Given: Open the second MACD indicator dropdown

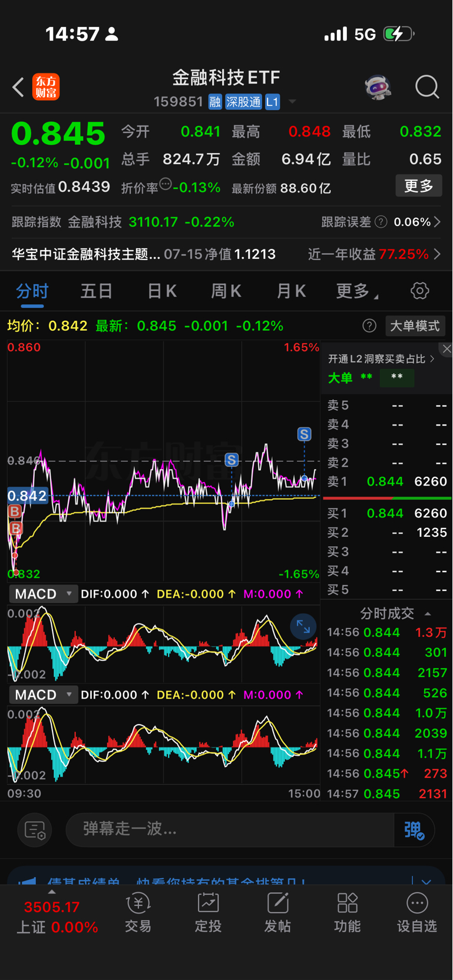Looking at the screenshot, I should [44, 695].
